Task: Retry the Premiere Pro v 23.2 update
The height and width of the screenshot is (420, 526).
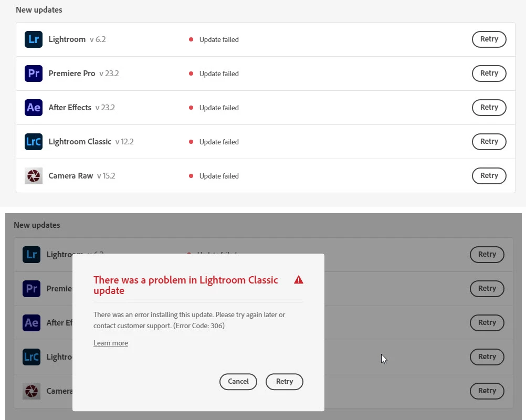Action: point(489,73)
